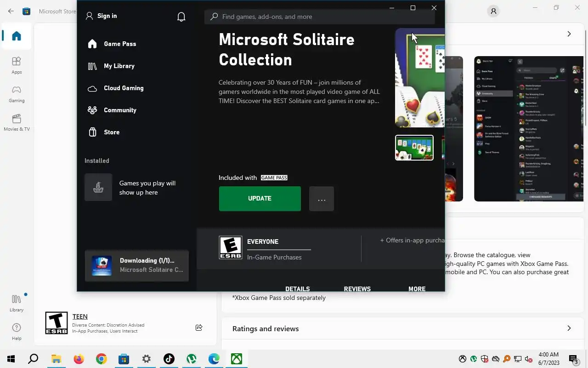Switch to Microsoft Store taskbar icon

click(x=124, y=359)
